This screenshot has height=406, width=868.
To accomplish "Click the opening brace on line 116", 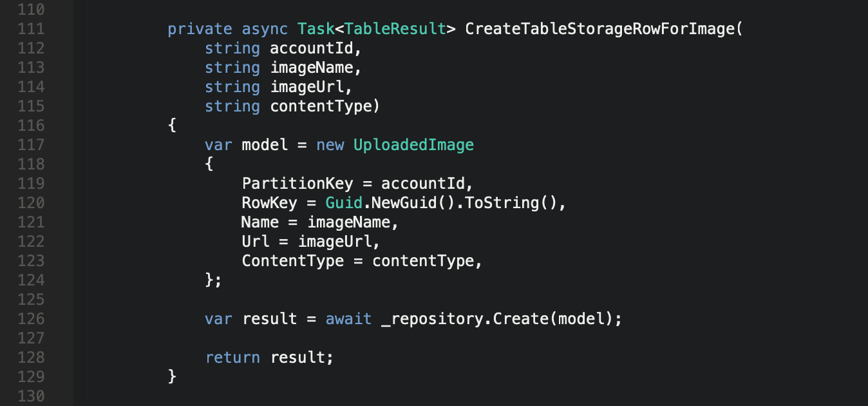I will coord(172,126).
